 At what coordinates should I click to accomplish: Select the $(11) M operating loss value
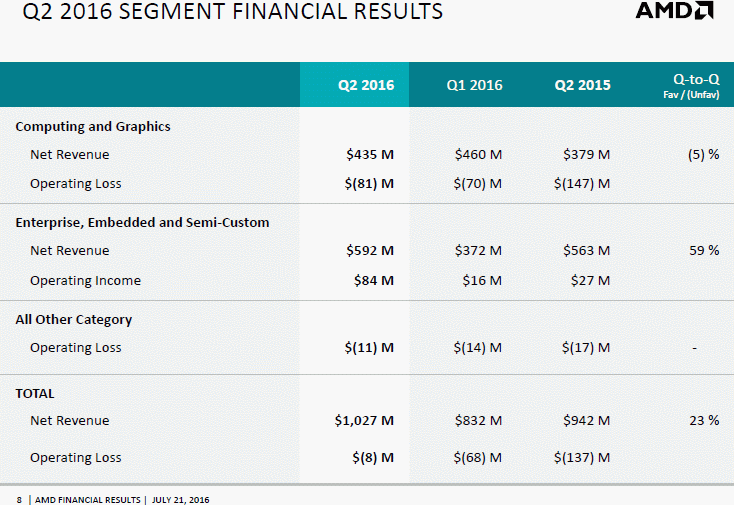coord(369,348)
